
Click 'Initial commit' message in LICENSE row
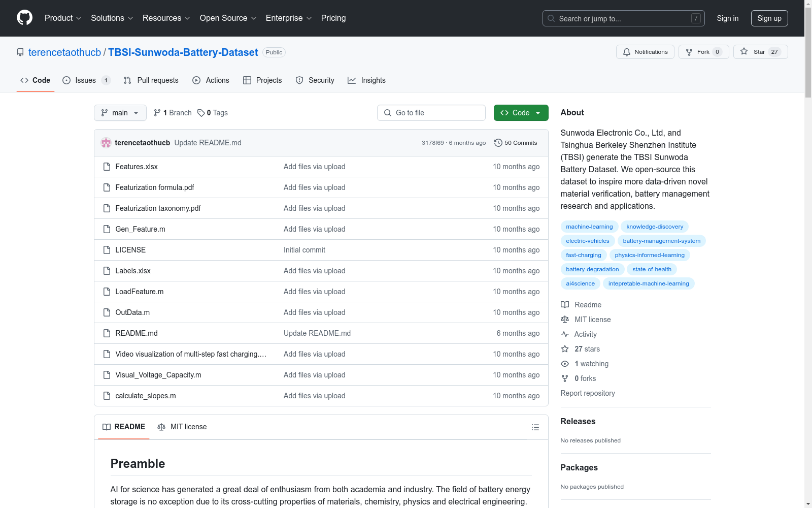coord(304,250)
